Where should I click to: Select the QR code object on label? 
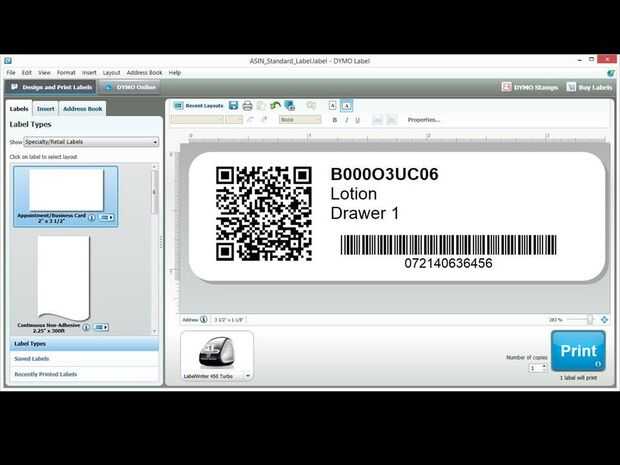264,214
